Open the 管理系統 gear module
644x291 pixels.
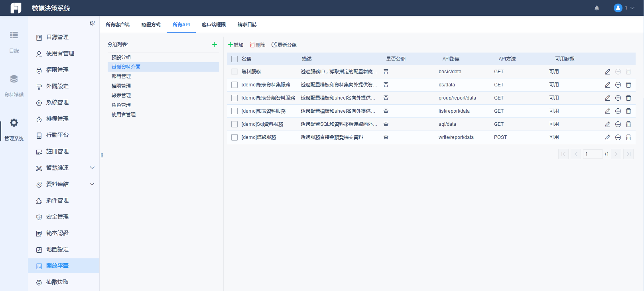tap(14, 129)
